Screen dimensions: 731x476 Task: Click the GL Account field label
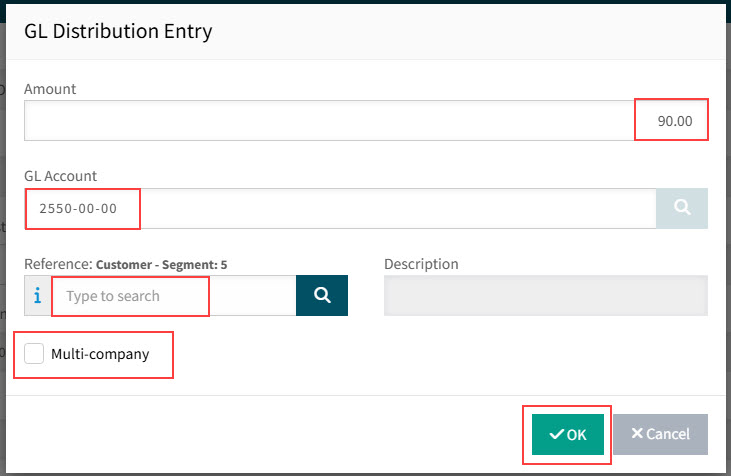pyautogui.click(x=61, y=176)
